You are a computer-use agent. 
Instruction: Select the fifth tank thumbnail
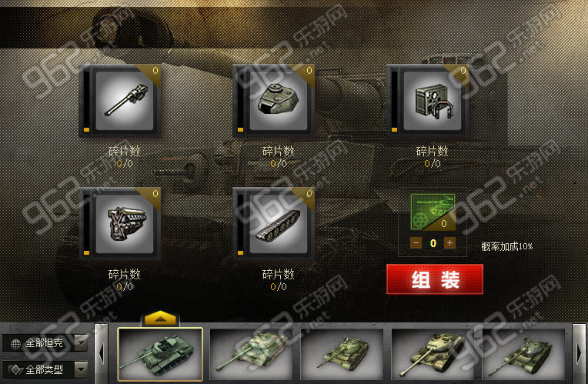[523, 355]
